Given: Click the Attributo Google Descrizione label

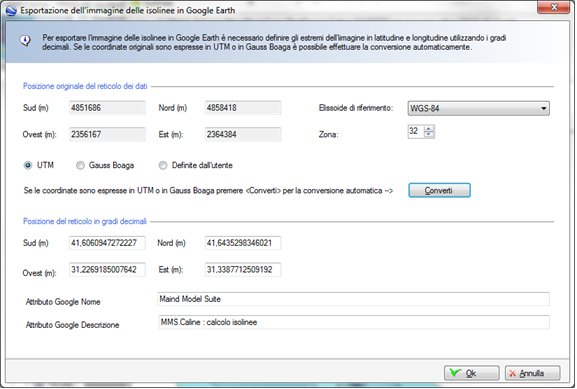Looking at the screenshot, I should [x=72, y=325].
